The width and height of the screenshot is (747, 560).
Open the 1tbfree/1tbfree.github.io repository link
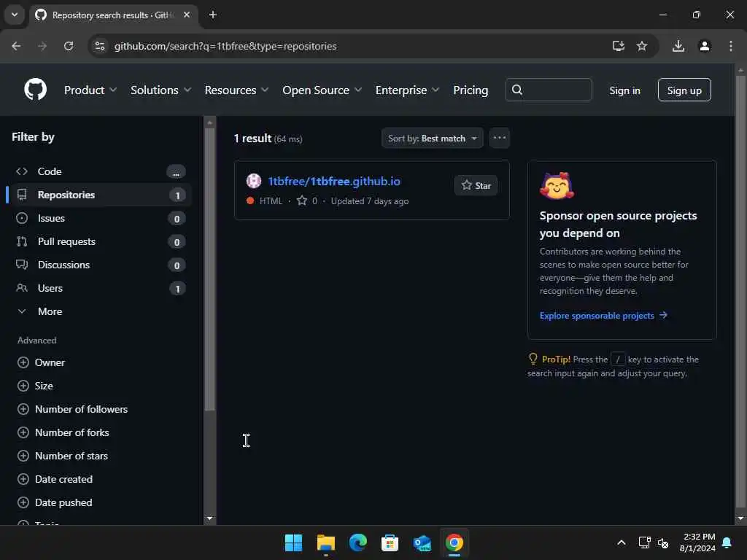point(334,182)
